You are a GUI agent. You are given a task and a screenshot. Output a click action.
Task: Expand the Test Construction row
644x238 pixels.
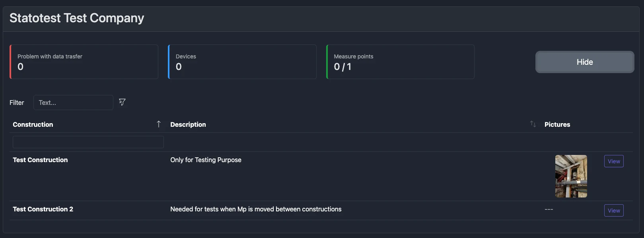tap(40, 160)
